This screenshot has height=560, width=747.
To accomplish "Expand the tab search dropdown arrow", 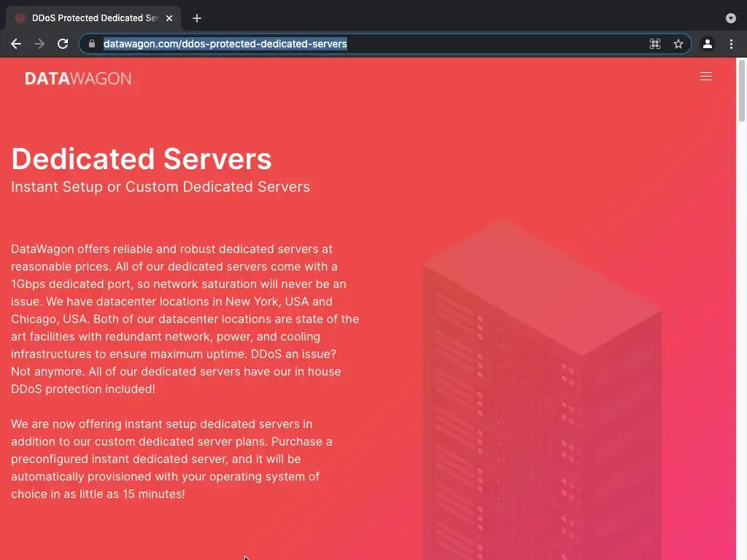I will point(731,18).
